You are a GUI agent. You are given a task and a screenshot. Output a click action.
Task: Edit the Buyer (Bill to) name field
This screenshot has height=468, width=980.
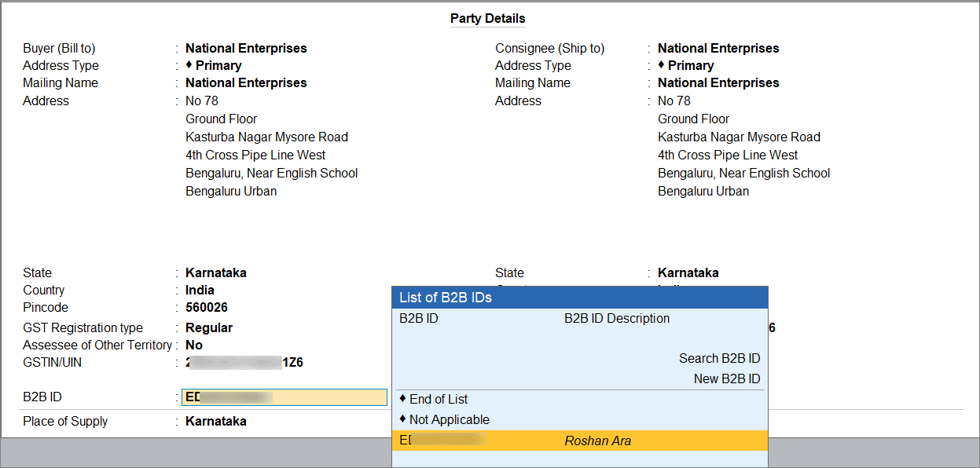pyautogui.click(x=246, y=49)
